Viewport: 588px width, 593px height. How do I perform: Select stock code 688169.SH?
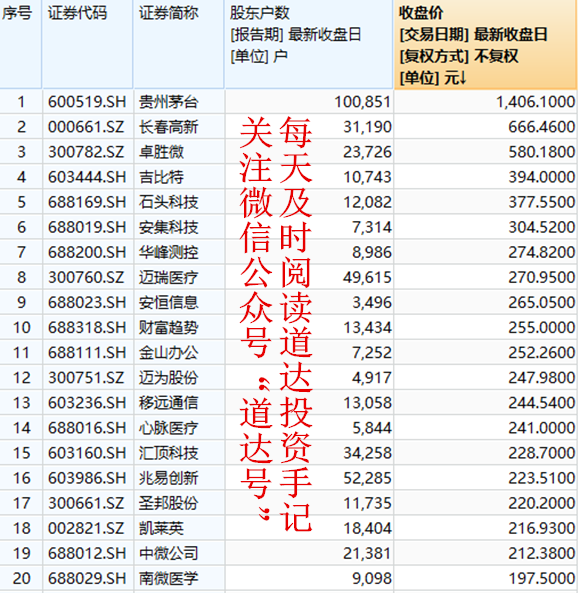point(87,202)
